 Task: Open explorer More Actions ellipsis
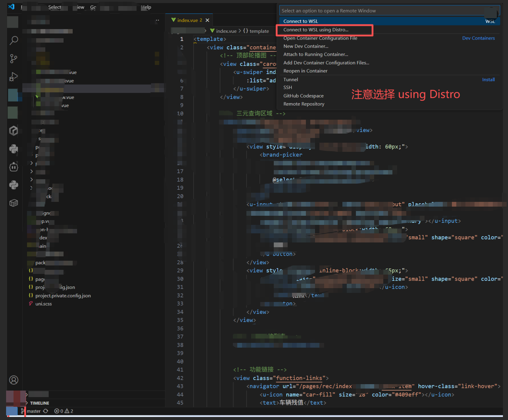tap(157, 20)
